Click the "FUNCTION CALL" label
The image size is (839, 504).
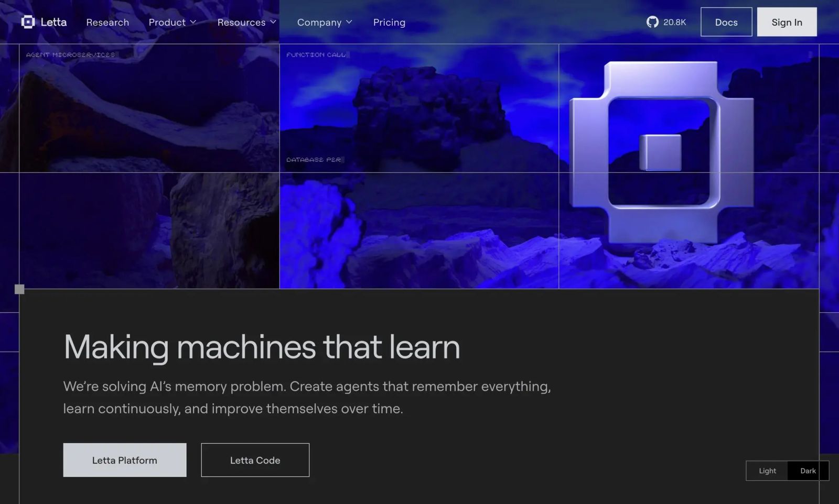point(316,54)
